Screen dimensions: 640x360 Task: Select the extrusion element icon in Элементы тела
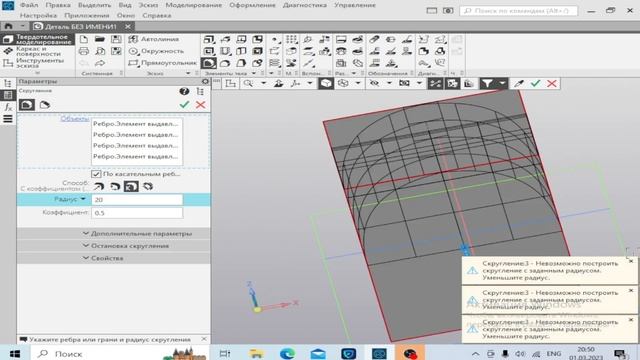209,39
